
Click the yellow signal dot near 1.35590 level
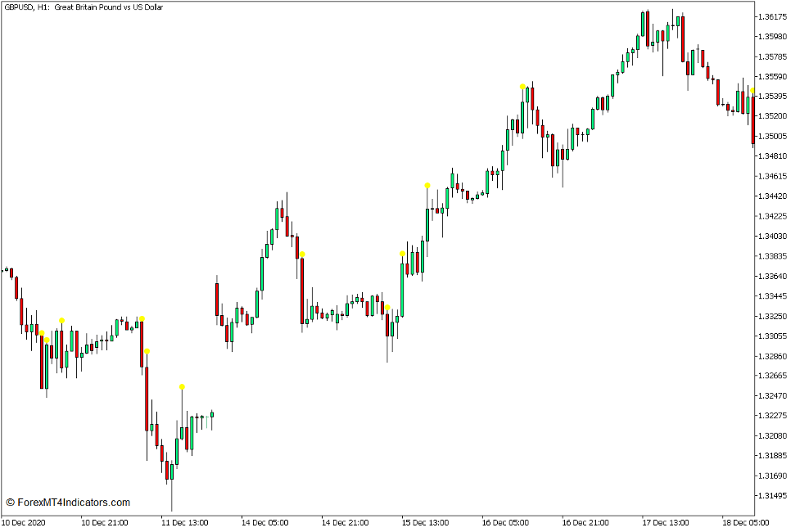click(x=522, y=86)
